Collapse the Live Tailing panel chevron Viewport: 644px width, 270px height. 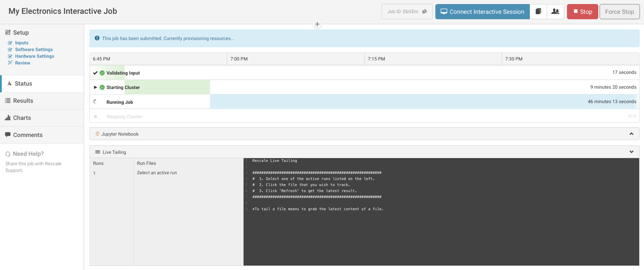[x=631, y=152]
